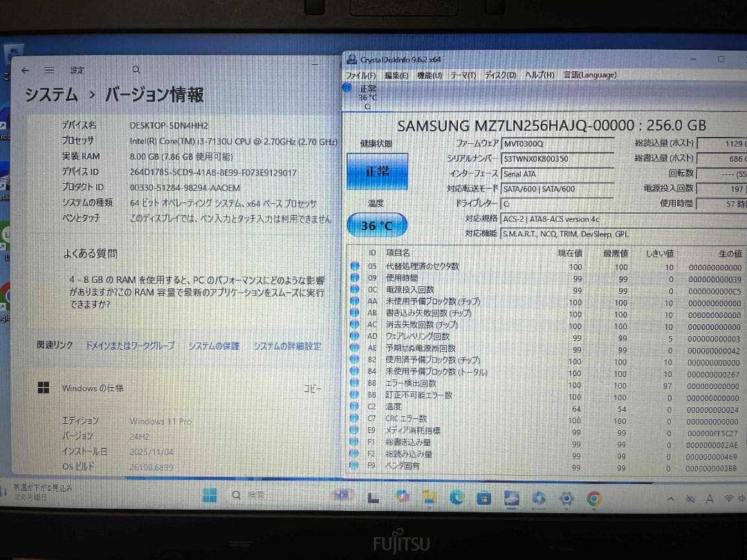Go back in the Settings window

coord(26,71)
